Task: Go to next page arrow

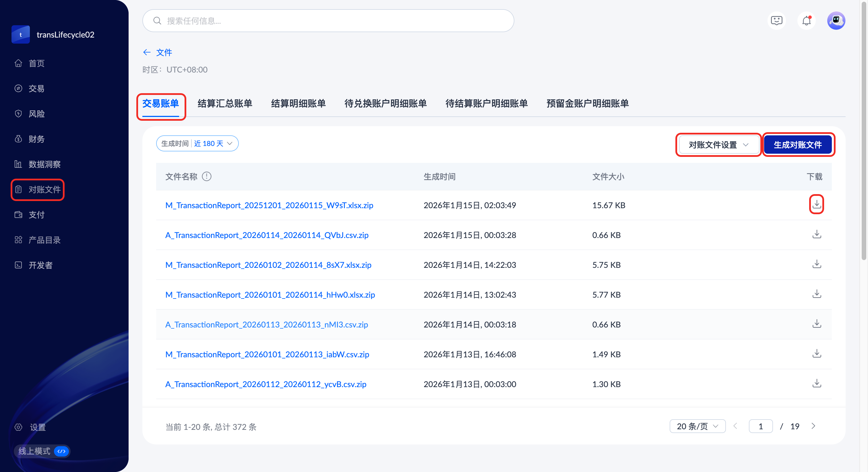Action: pos(813,426)
